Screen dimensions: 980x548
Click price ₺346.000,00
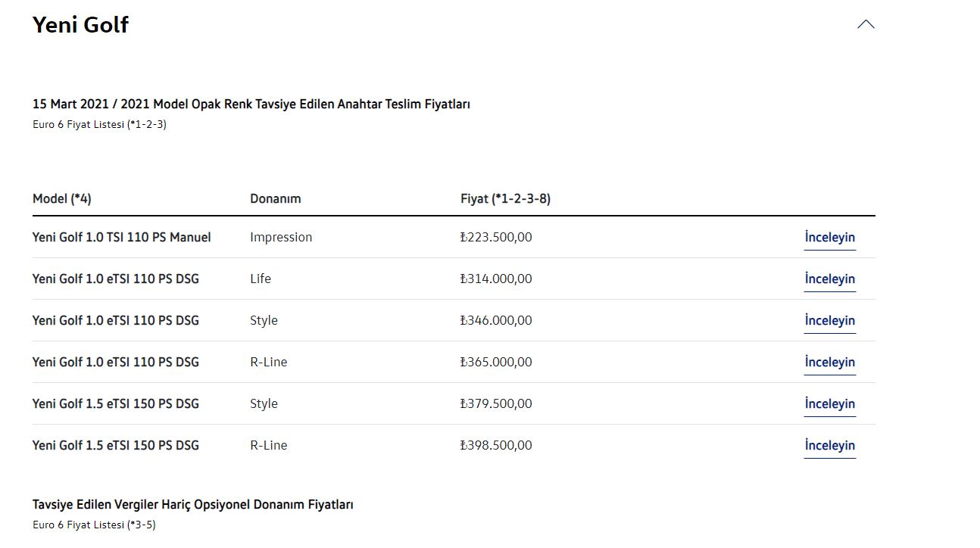coord(496,320)
